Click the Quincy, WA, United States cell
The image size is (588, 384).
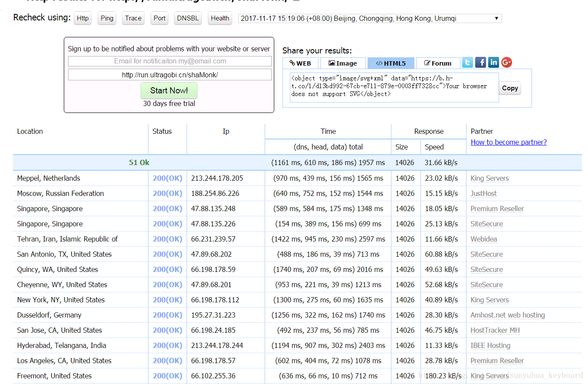(x=57, y=269)
